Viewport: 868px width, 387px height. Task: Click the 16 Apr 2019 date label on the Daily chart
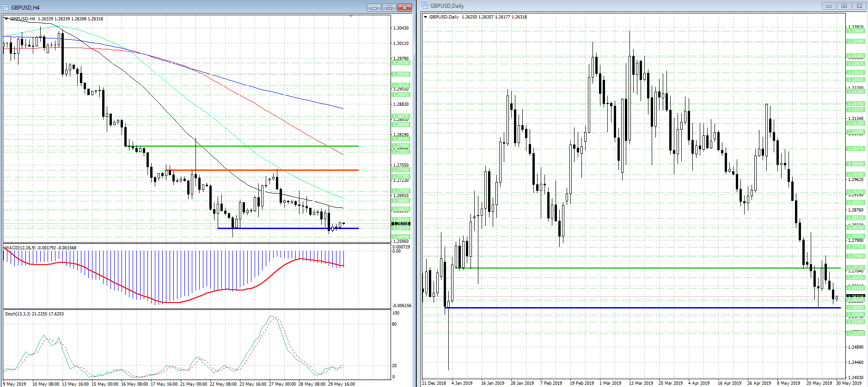[729, 383]
